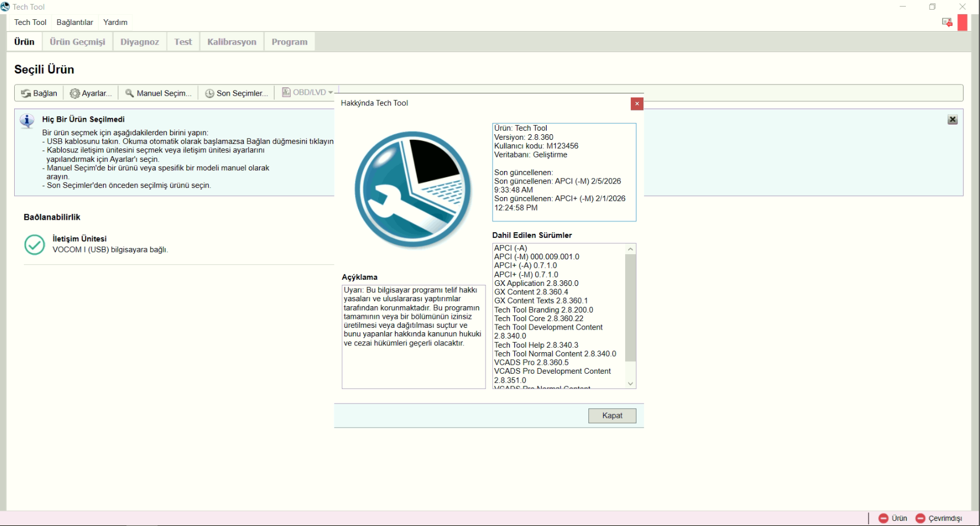Click the notification icon at top right
980x526 pixels.
pos(947,22)
